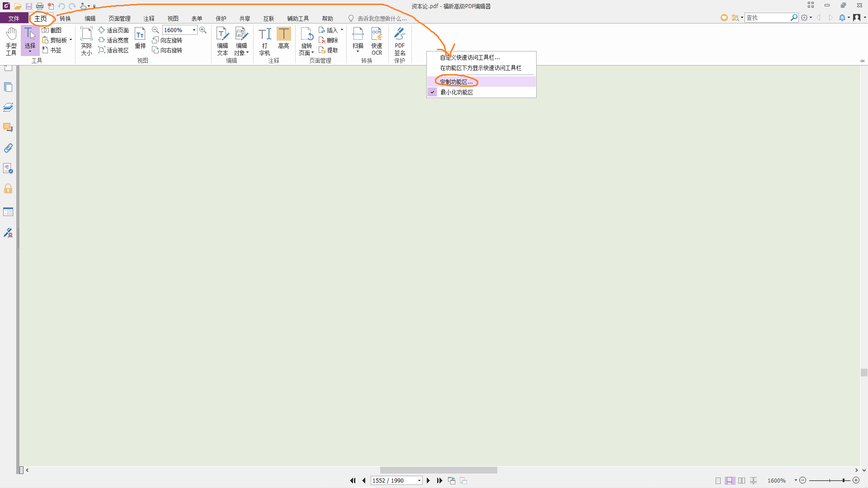The height and width of the screenshot is (488, 868).
Task: Click the status bar zoom in plus button
Action: click(x=856, y=480)
